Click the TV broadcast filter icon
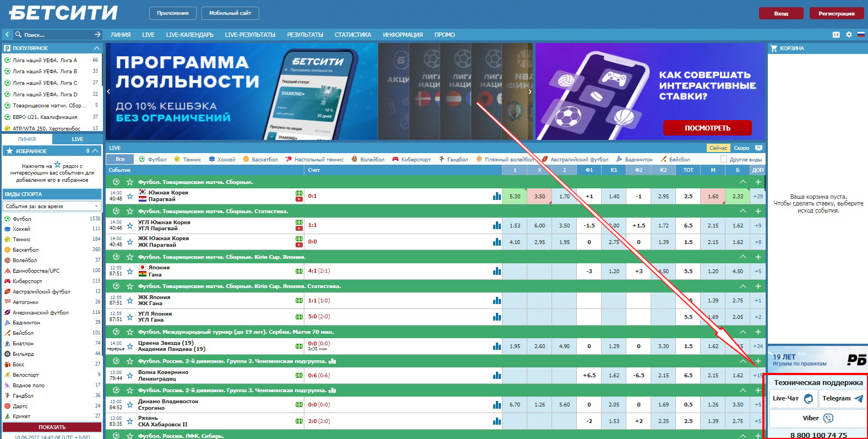Viewport: 868px width, 439px height. point(758,148)
